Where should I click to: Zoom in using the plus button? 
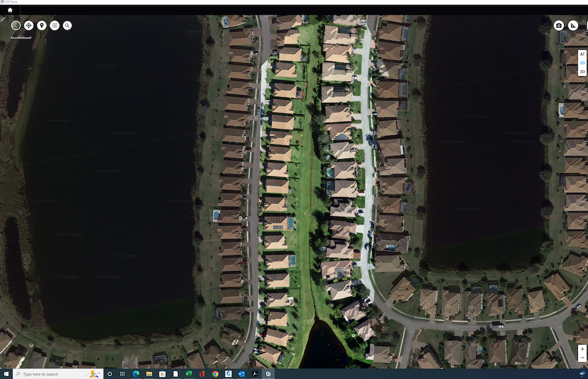582,349
